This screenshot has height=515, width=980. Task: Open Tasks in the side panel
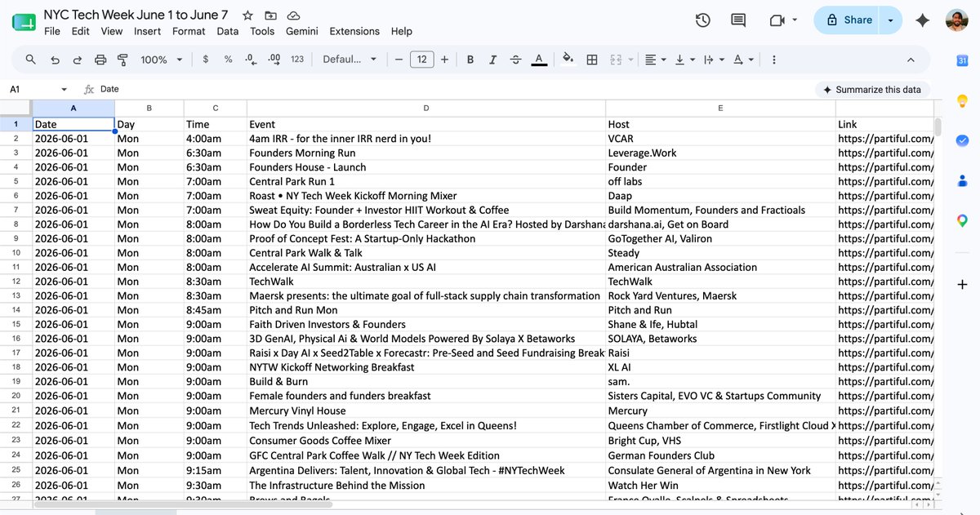tap(962, 140)
